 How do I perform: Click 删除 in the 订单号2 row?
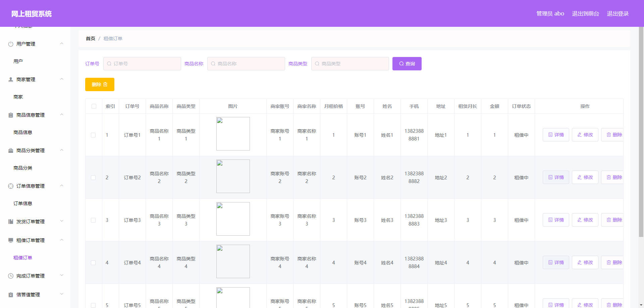tap(612, 177)
